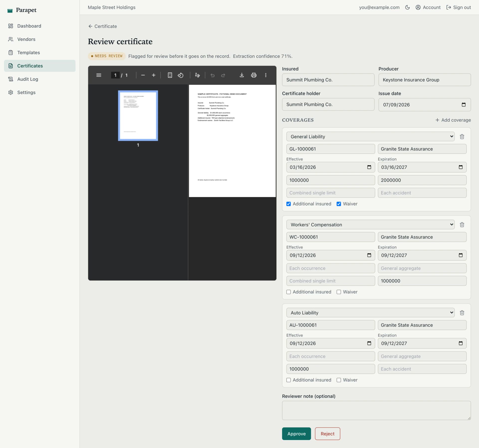Uncheck General Liability Additional insured
This screenshot has width=479, height=448.
coord(289,204)
